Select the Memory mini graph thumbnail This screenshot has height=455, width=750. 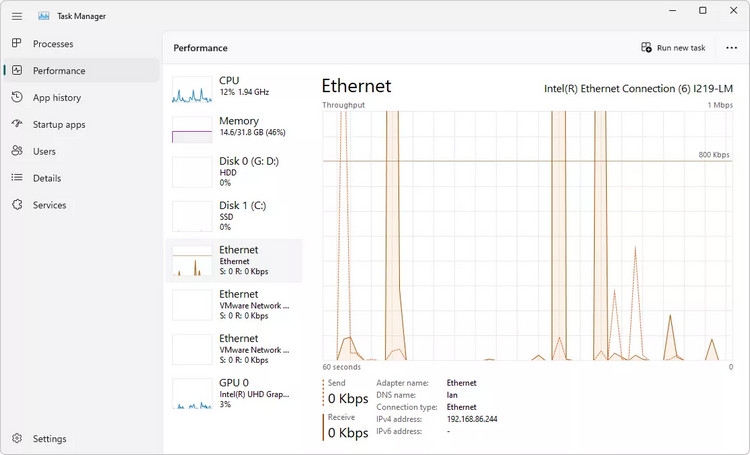click(x=192, y=130)
